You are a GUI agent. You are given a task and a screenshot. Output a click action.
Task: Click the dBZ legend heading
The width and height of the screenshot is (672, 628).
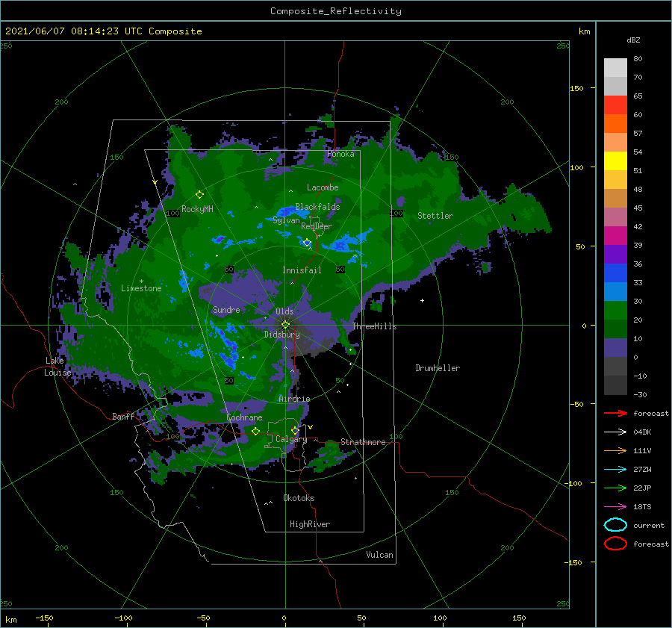(x=633, y=40)
